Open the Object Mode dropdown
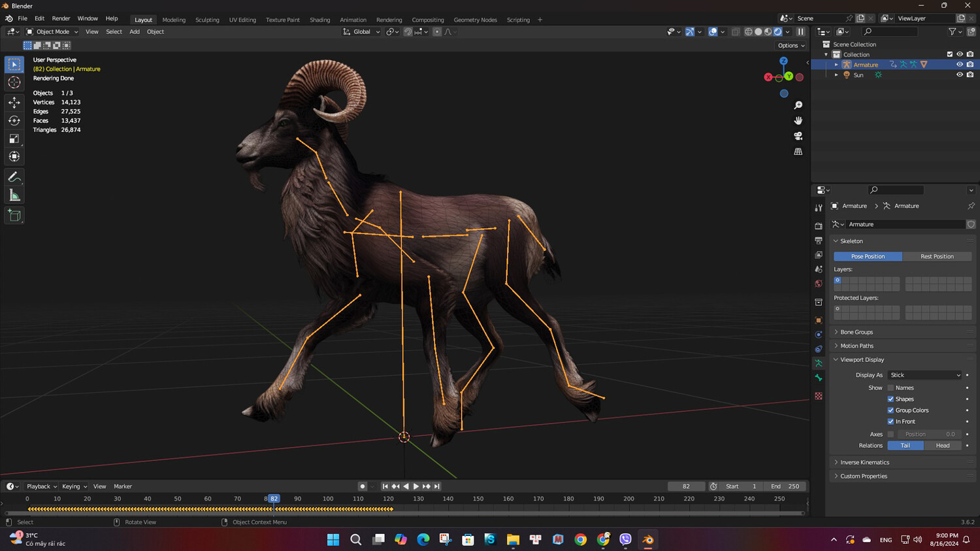 coord(52,32)
